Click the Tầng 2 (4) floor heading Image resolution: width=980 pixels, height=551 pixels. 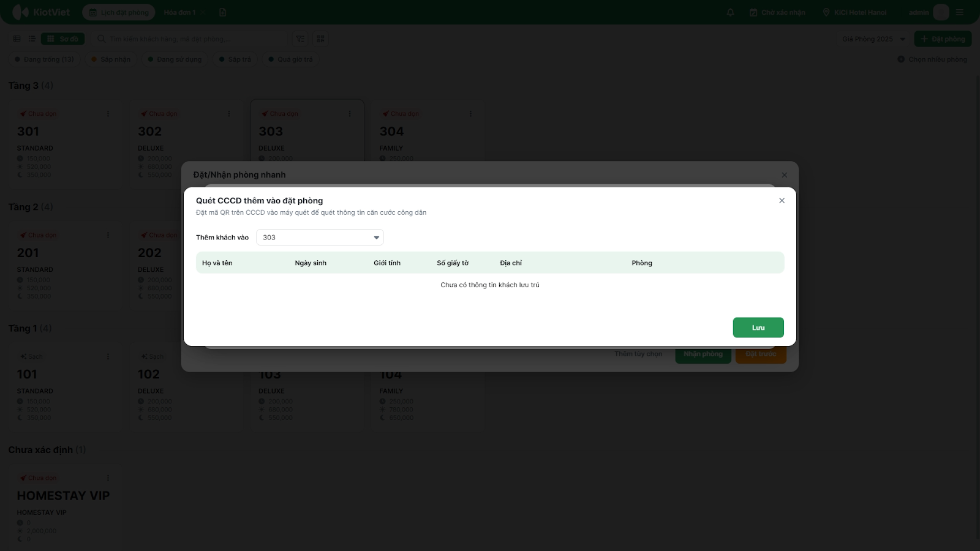pyautogui.click(x=31, y=207)
